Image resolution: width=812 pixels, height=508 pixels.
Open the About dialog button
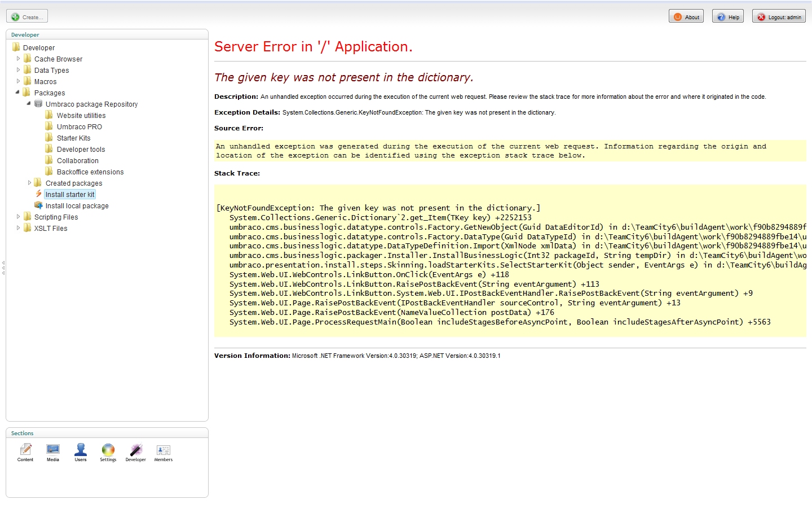(686, 16)
